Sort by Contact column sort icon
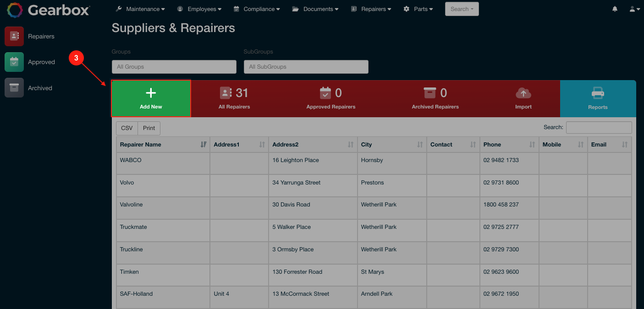Image resolution: width=644 pixels, height=309 pixels. [473, 145]
